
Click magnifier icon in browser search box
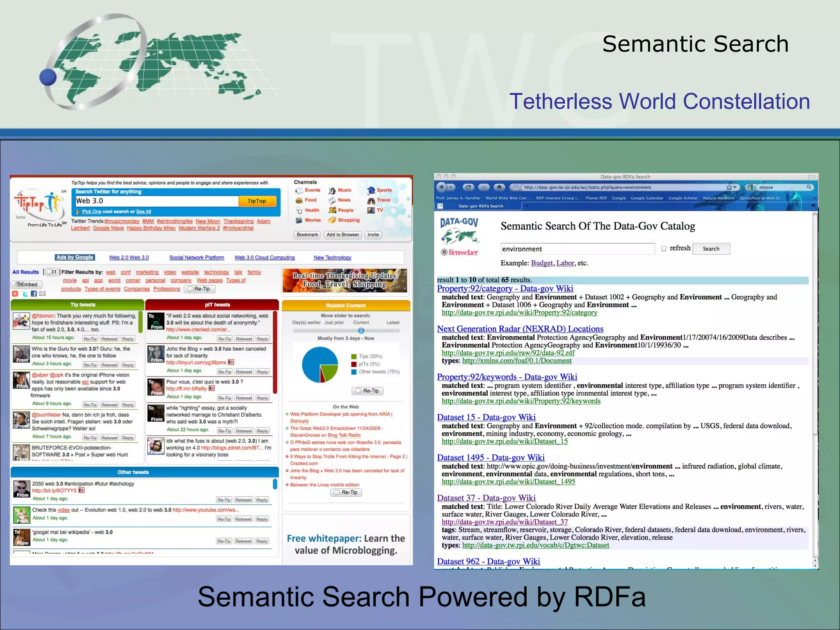pos(809,187)
